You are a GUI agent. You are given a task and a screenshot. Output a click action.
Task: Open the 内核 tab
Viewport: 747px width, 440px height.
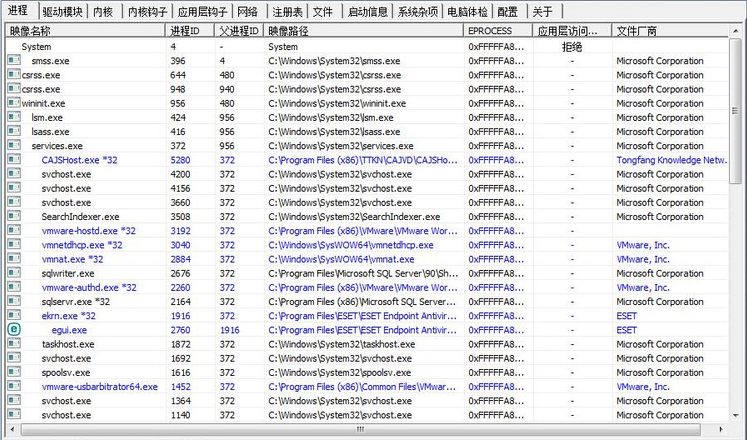(x=103, y=11)
